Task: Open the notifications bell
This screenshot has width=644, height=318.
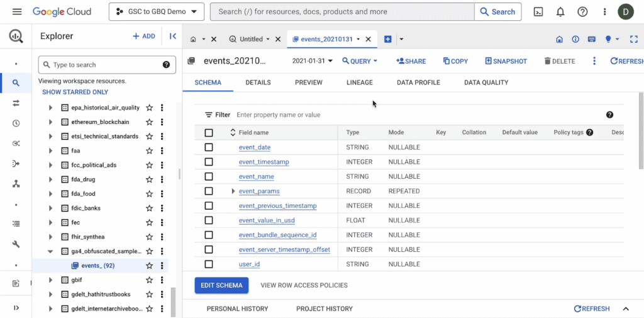Action: 560,12
